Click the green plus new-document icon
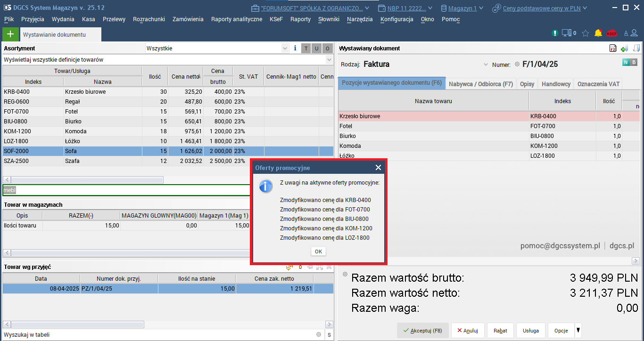 (x=11, y=34)
